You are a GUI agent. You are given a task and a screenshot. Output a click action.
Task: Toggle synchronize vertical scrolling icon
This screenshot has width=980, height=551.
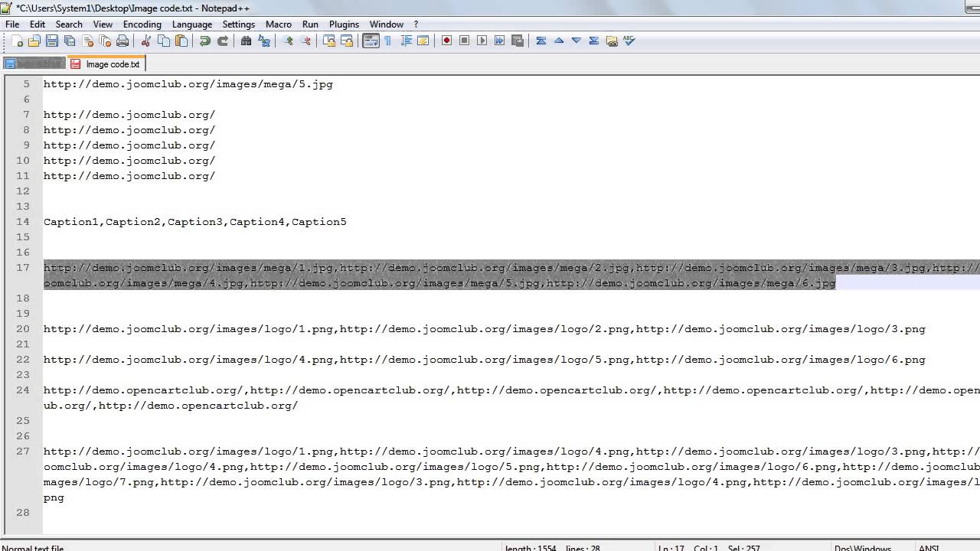[329, 41]
